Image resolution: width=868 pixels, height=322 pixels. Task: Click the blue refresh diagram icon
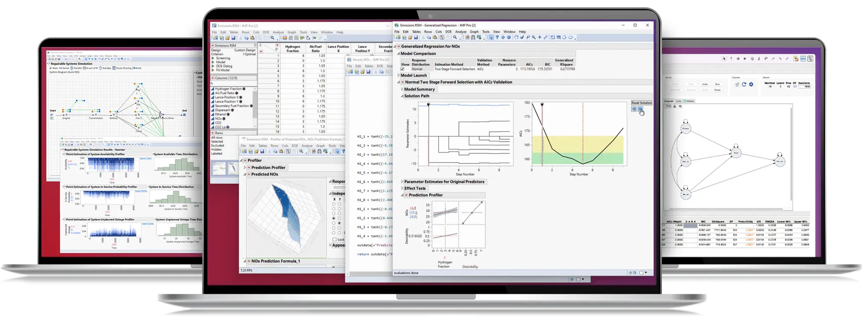(744, 84)
